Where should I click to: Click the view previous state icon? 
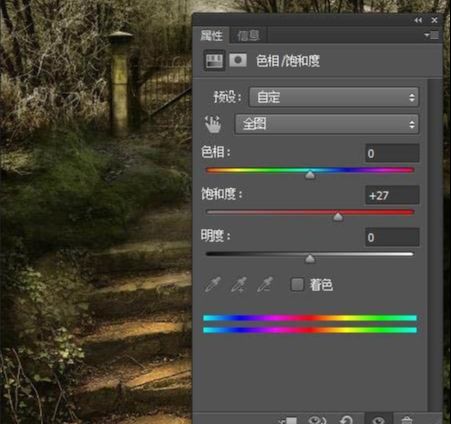coord(317,420)
